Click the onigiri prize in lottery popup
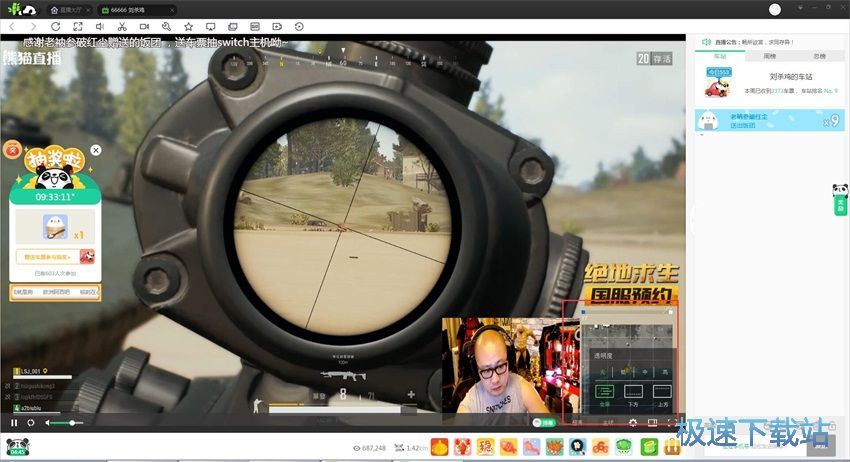 click(55, 227)
